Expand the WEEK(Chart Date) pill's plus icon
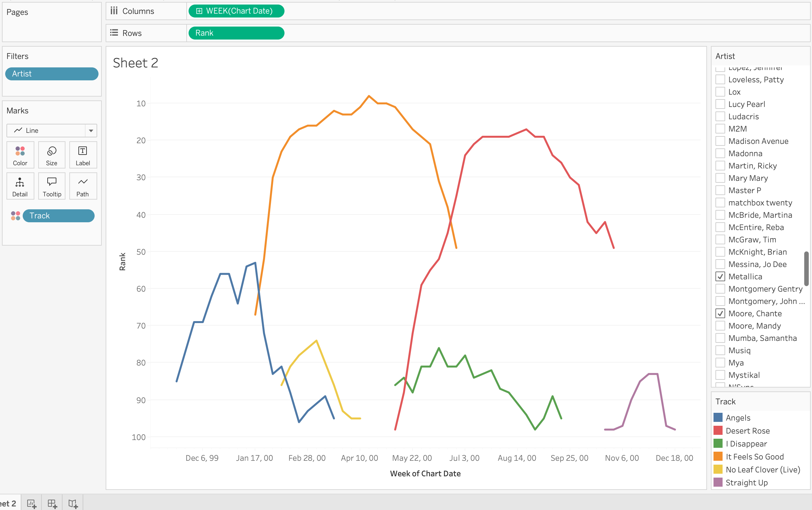The height and width of the screenshot is (510, 812). [199, 11]
